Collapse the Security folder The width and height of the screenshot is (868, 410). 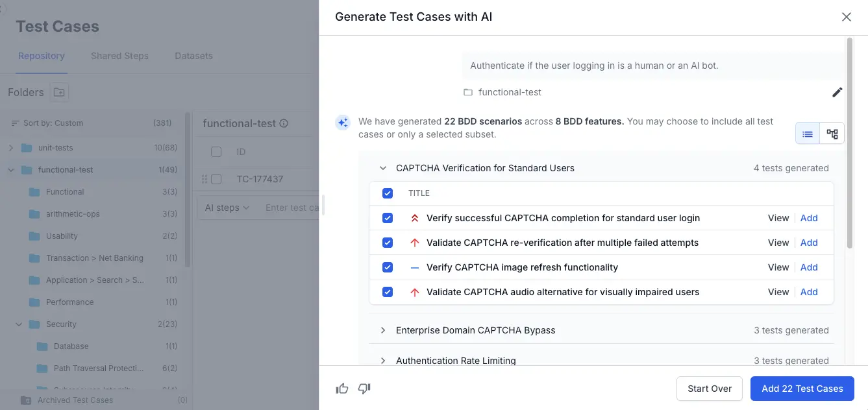coord(18,324)
